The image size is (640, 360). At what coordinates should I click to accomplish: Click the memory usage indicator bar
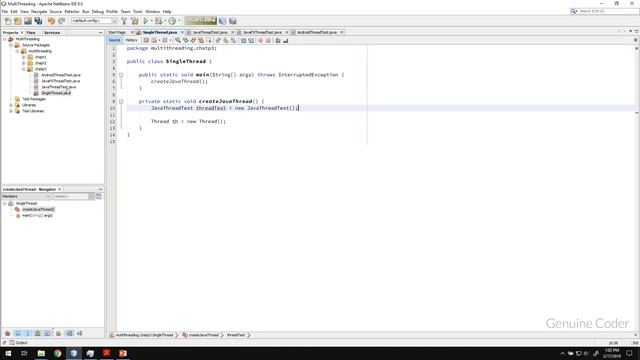[200, 20]
